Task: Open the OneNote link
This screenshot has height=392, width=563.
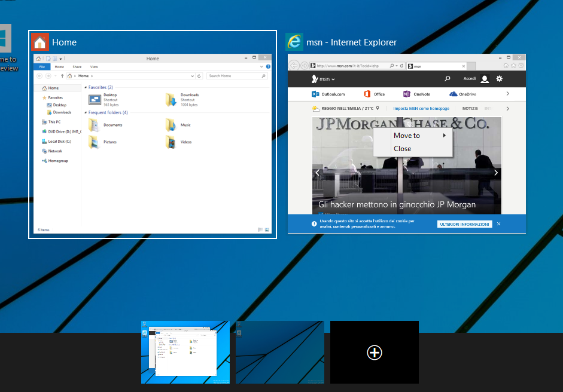Action: pyautogui.click(x=416, y=94)
